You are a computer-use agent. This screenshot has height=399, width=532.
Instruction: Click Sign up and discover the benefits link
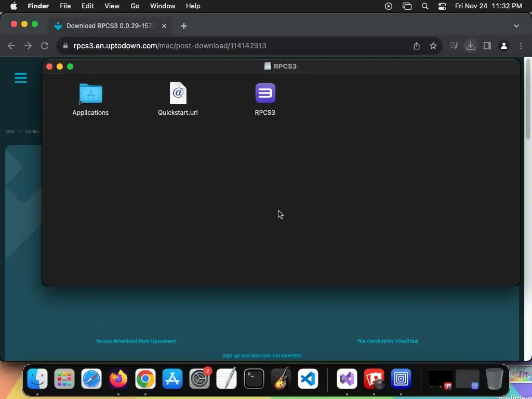click(262, 355)
